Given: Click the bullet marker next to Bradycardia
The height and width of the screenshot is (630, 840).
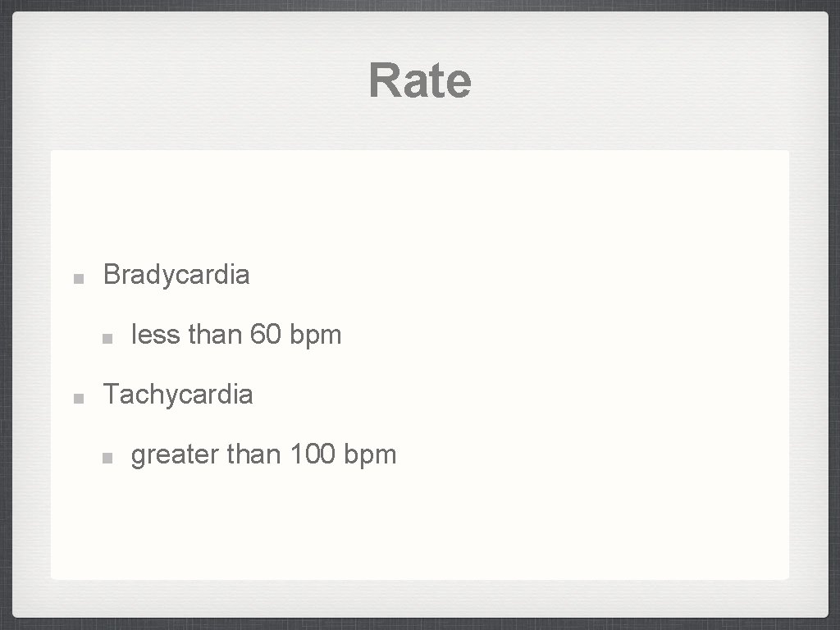Looking at the screenshot, I should click(78, 278).
